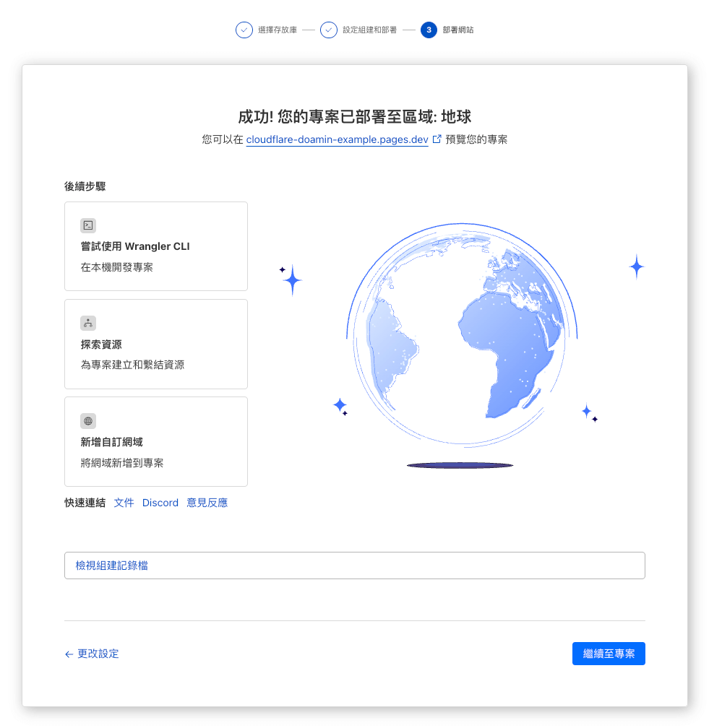Open the 文件 quick link
Screen dimensions: 722x728
click(x=124, y=503)
